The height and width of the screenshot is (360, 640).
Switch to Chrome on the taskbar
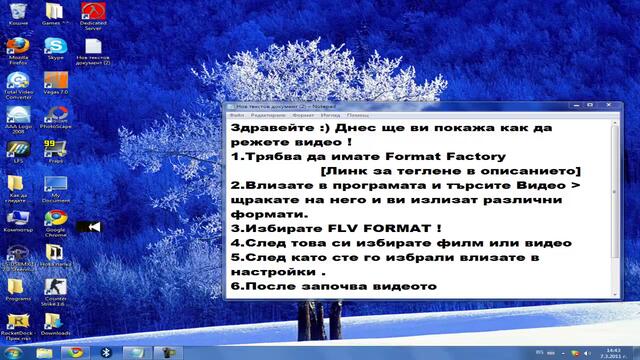point(75,353)
